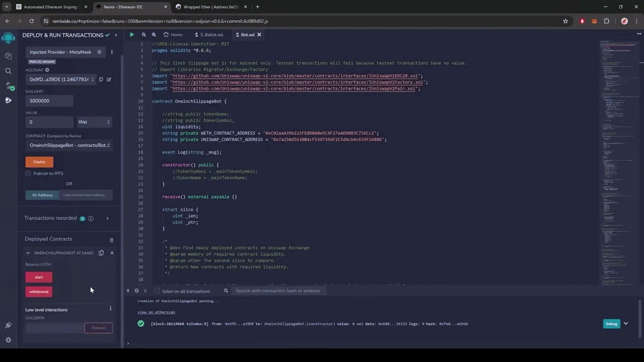Open the Plugin Manager plug icon
The image size is (644, 362).
pyautogui.click(x=8, y=325)
